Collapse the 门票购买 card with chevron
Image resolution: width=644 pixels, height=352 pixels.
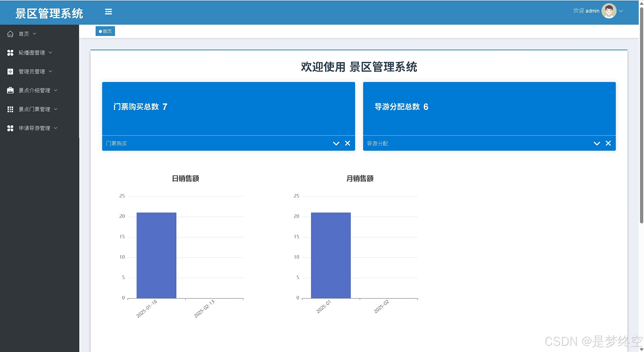(336, 143)
